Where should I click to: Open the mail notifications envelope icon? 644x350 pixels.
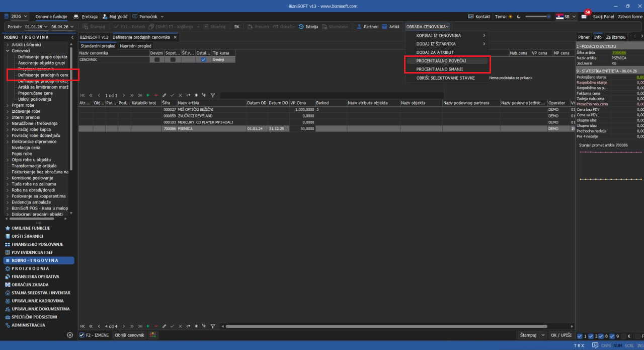584,17
